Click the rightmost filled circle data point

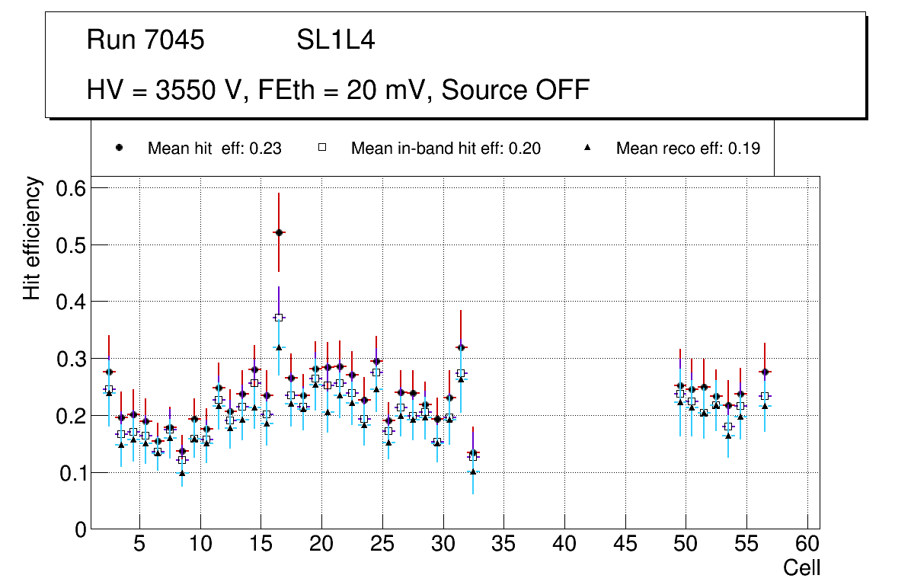pyautogui.click(x=765, y=372)
